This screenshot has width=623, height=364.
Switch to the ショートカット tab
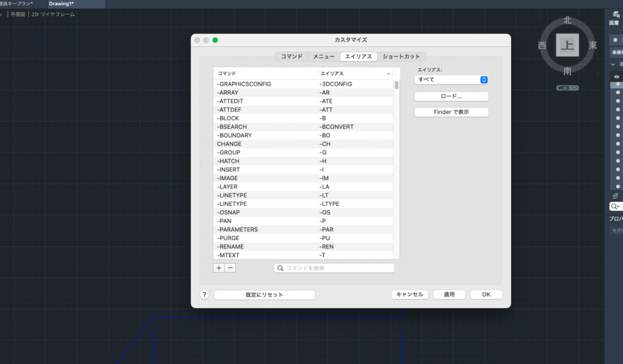[x=401, y=57]
